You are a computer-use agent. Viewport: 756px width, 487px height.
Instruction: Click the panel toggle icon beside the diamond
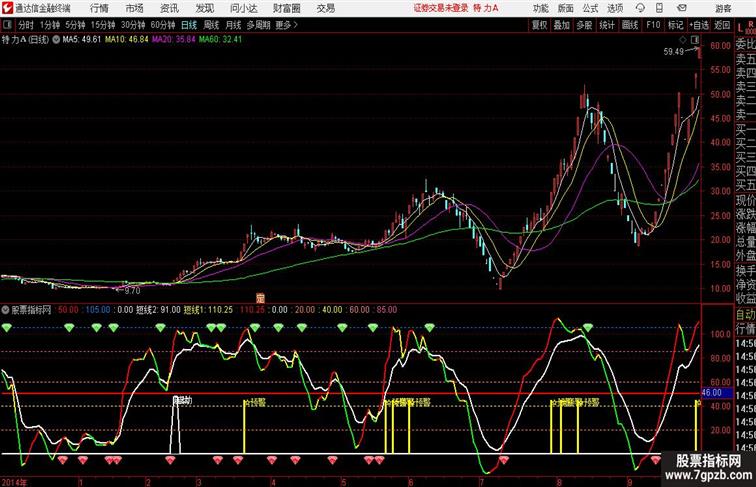694,40
